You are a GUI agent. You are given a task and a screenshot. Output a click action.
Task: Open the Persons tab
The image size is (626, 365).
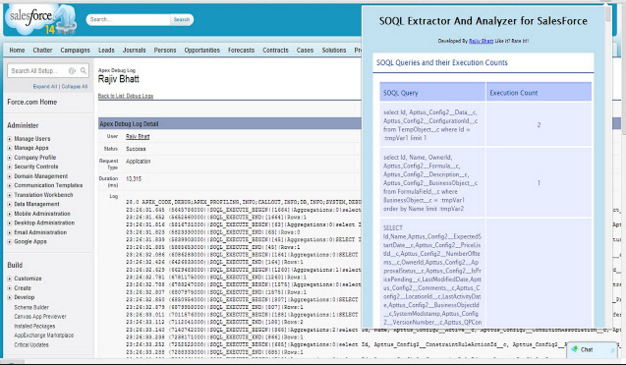[165, 50]
